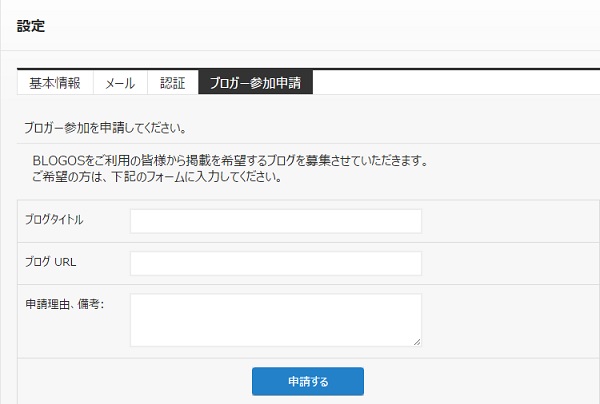
Task: Click the 申請理由、備考 text area
Action: (x=276, y=320)
